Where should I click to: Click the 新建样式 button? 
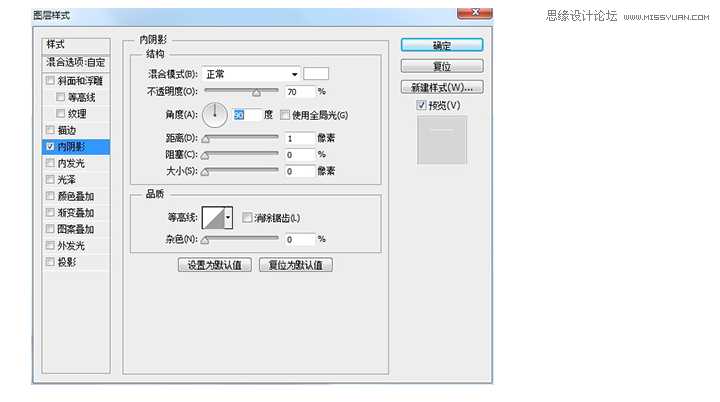441,87
